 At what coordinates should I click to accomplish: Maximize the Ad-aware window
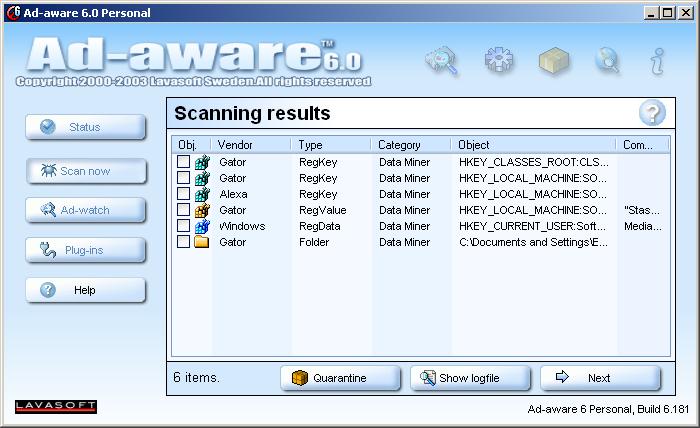[668, 13]
